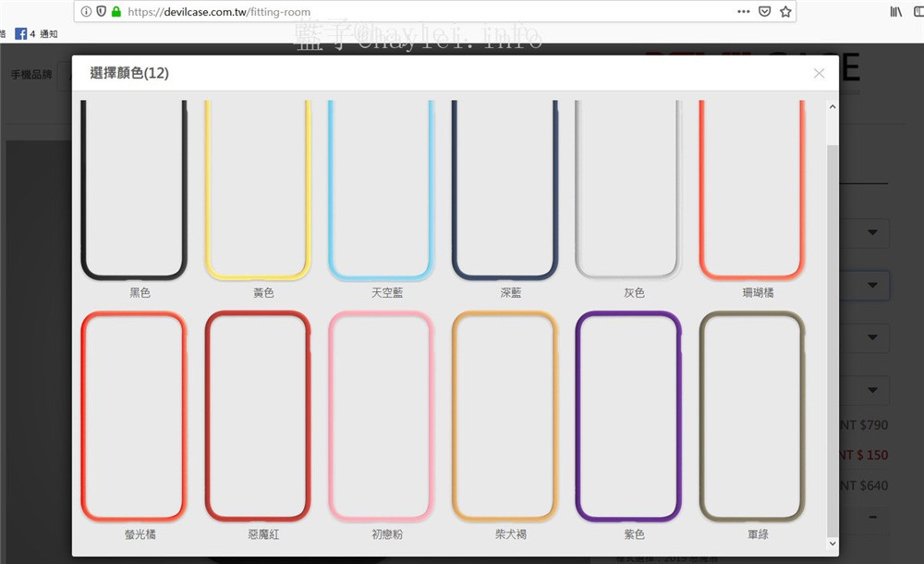Close the 選擇顏色 color dialog
The image size is (924, 564).
tap(819, 73)
